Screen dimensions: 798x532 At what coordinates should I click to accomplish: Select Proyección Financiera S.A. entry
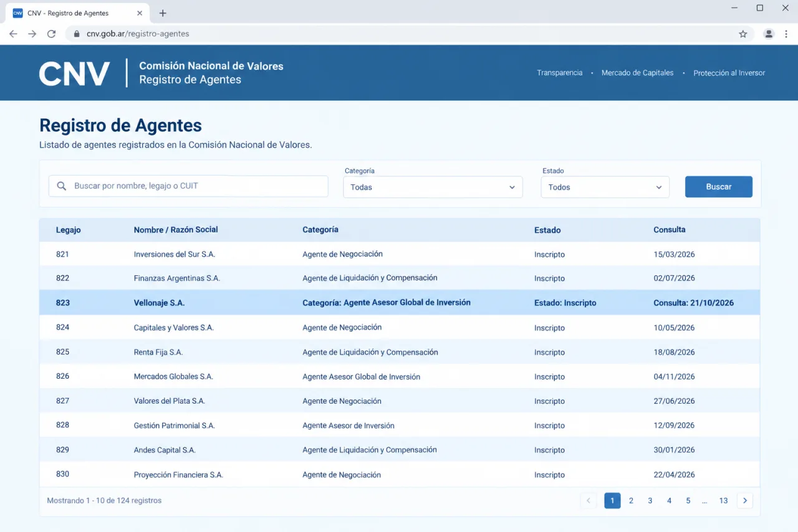click(178, 475)
